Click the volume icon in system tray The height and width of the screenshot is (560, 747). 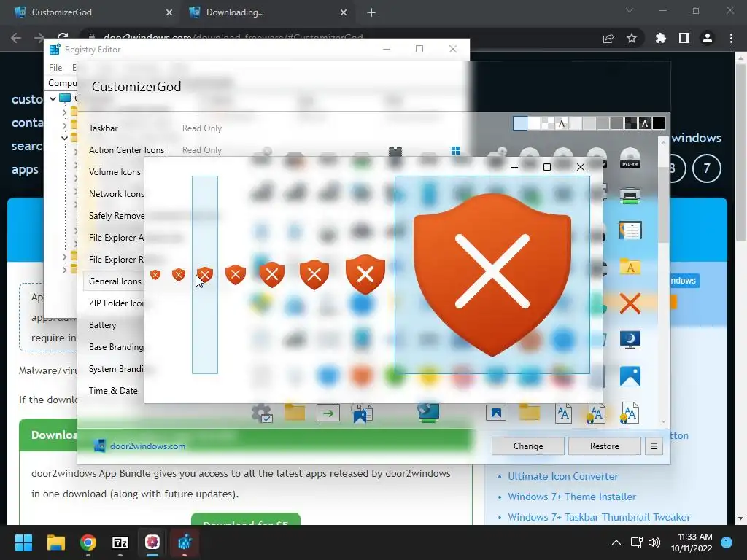[x=654, y=542]
